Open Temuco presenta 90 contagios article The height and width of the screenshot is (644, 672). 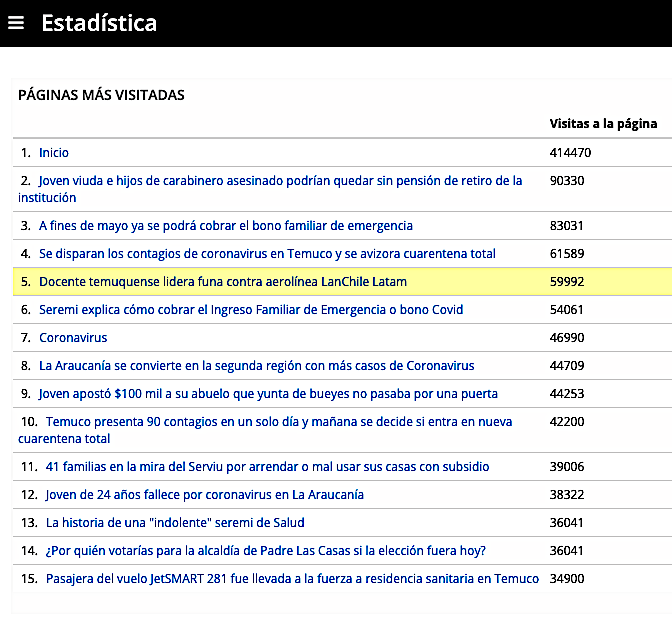(278, 422)
